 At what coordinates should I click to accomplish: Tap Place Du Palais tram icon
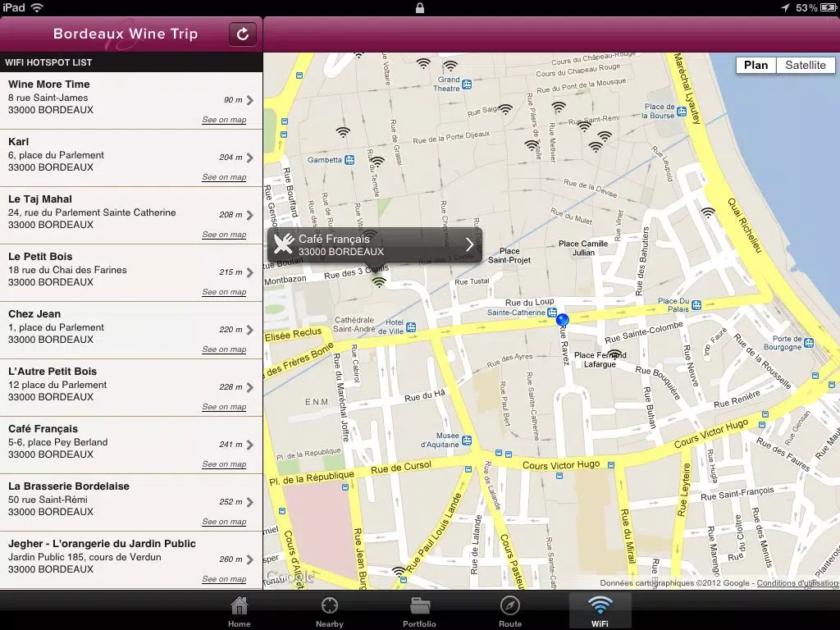click(x=696, y=305)
